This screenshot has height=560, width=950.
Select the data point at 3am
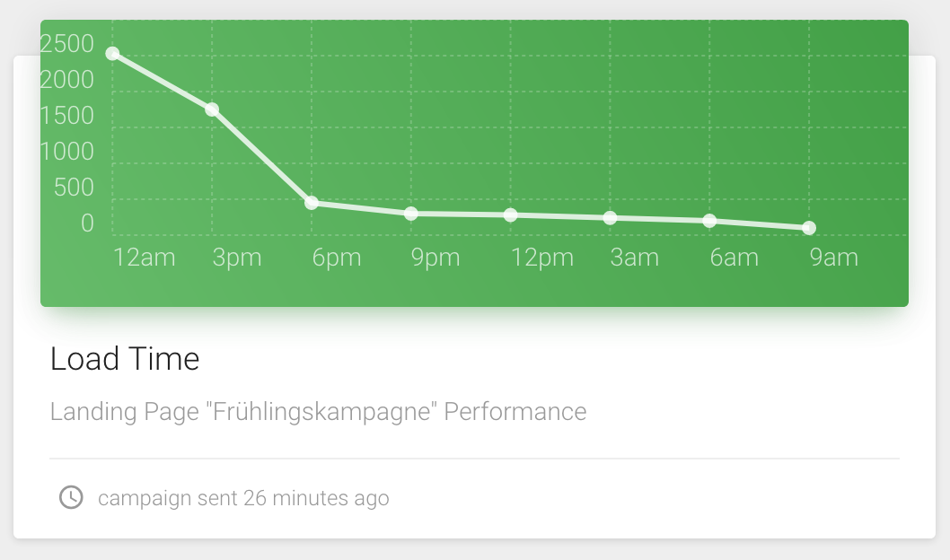[x=611, y=218]
